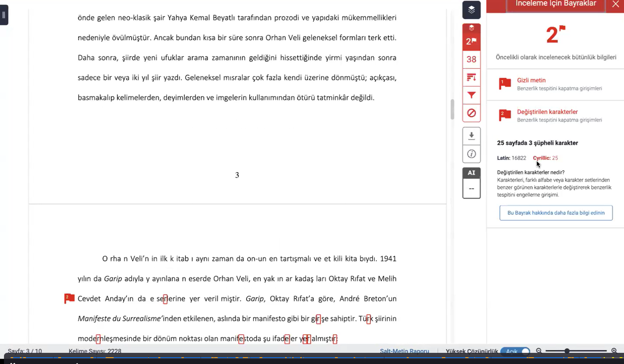The height and width of the screenshot is (364, 624).
Task: Click the zoom out magnifier icon
Action: point(539,351)
